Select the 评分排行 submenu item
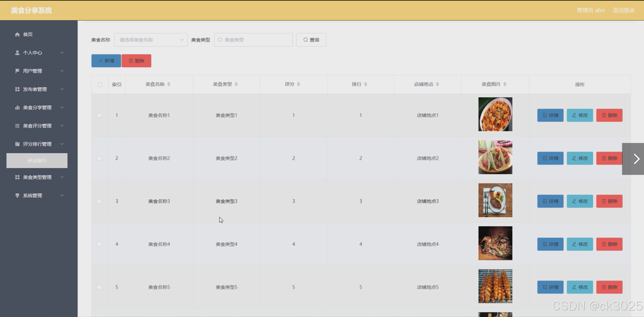The height and width of the screenshot is (317, 644). coord(37,161)
